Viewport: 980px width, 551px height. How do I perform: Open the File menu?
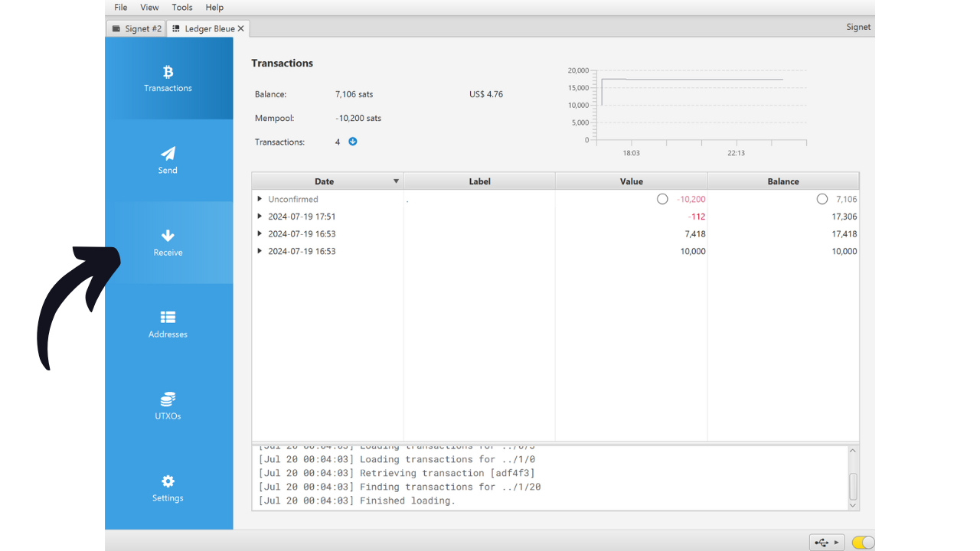click(x=120, y=7)
